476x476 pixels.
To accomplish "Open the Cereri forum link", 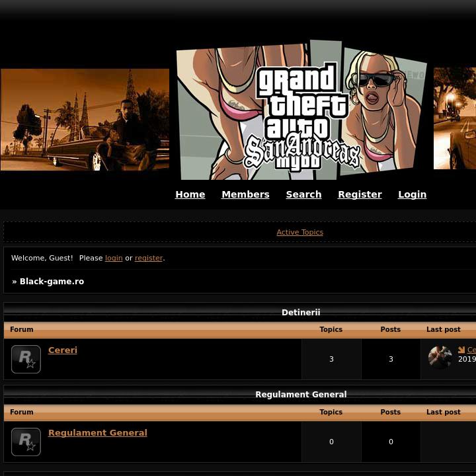I will [63, 350].
